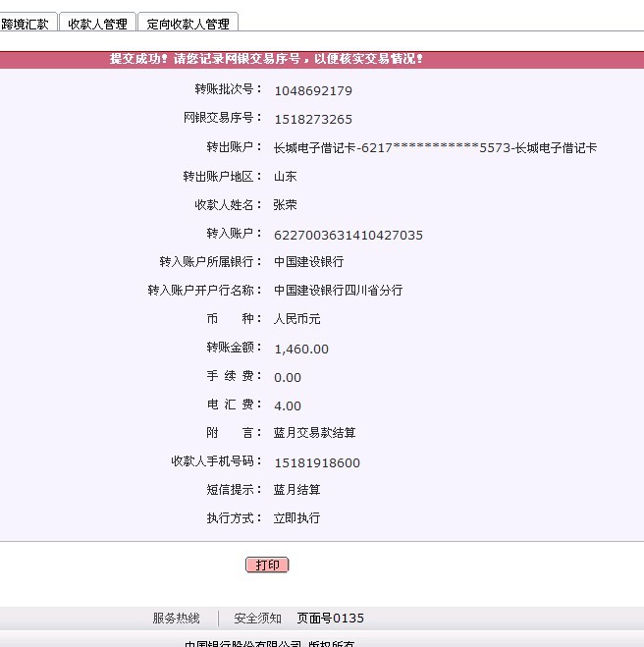Click the execution mode 立即执行

[296, 518]
